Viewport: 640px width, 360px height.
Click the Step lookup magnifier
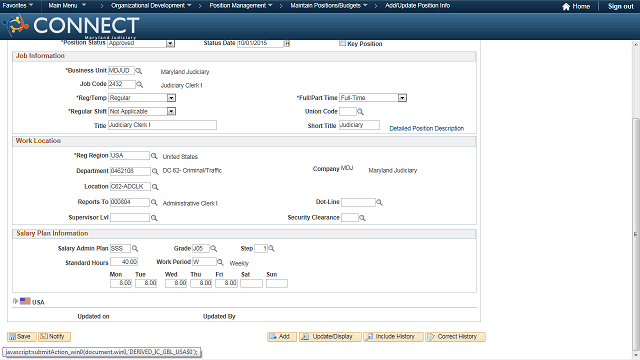(x=271, y=249)
